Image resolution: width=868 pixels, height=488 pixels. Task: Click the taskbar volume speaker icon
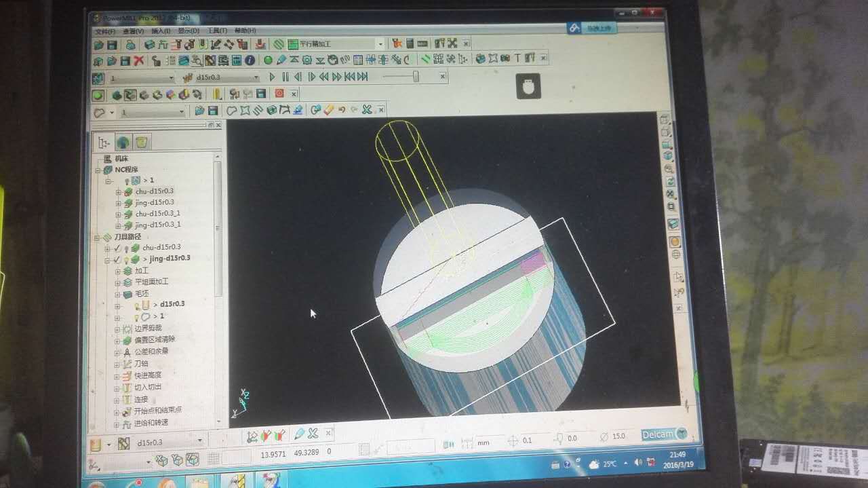click(637, 463)
